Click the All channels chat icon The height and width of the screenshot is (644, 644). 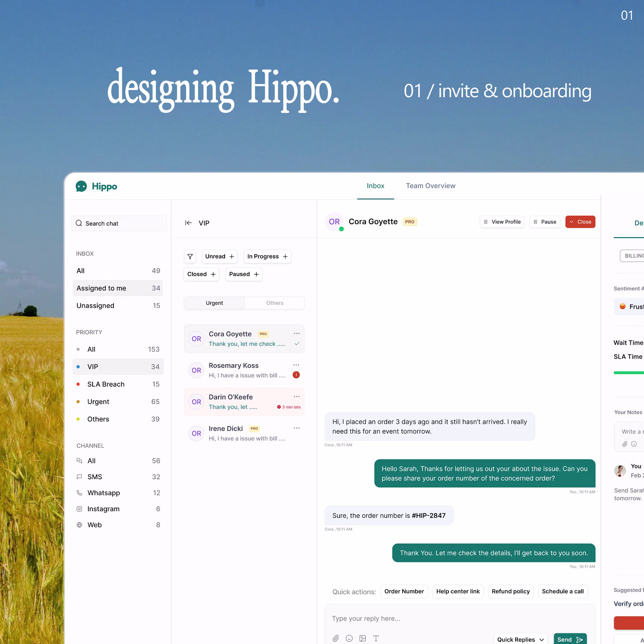tap(79, 461)
